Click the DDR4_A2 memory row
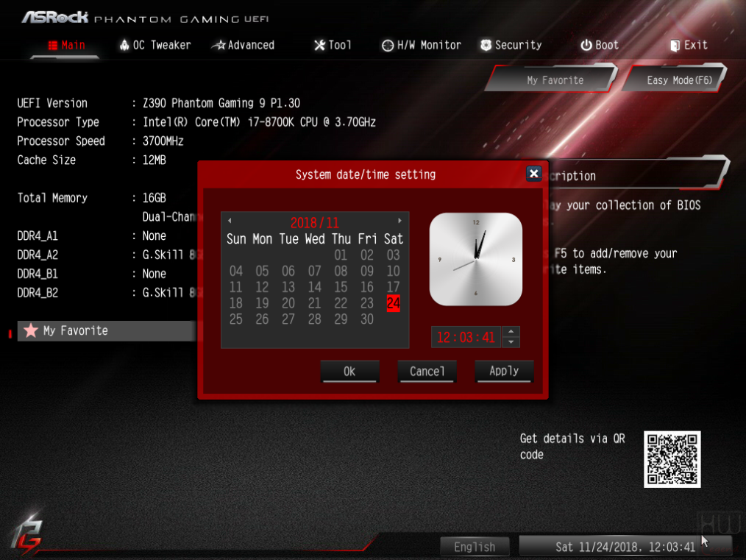Image resolution: width=746 pixels, height=560 pixels. click(x=107, y=255)
